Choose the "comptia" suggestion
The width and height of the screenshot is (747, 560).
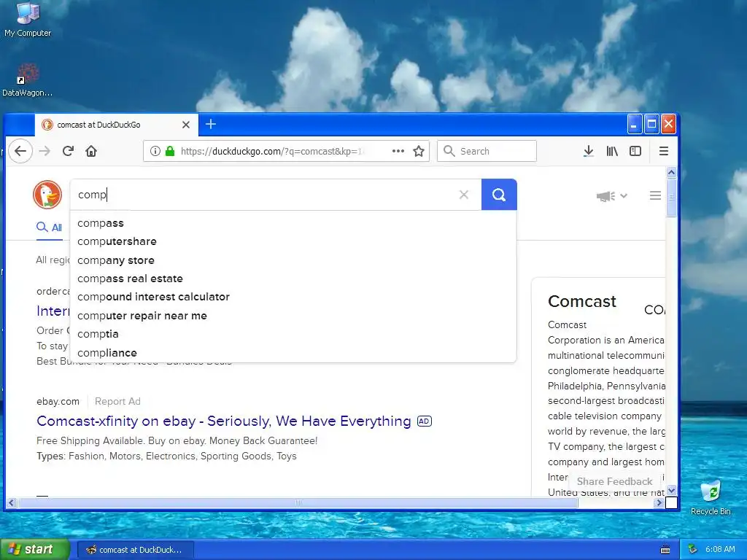pyautogui.click(x=293, y=334)
